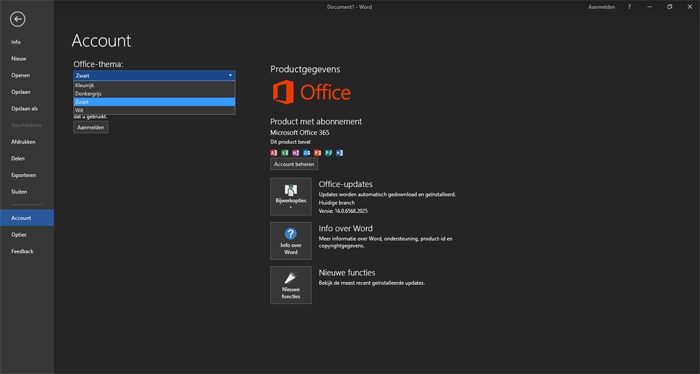Click the Versie 16.0.6568.2025 text

[x=343, y=211]
